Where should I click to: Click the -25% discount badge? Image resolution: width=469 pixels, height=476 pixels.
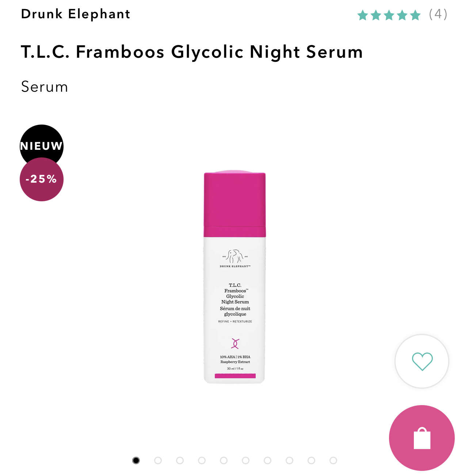42,179
